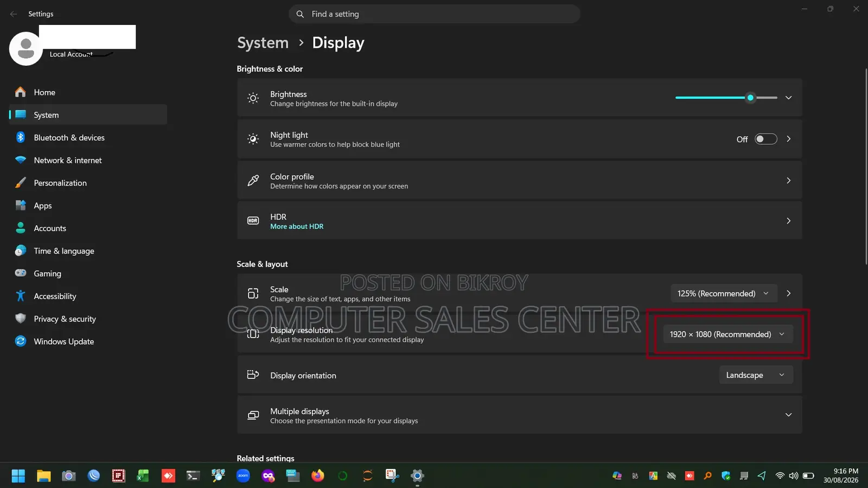Open Night light settings via its chevron

pos(788,140)
